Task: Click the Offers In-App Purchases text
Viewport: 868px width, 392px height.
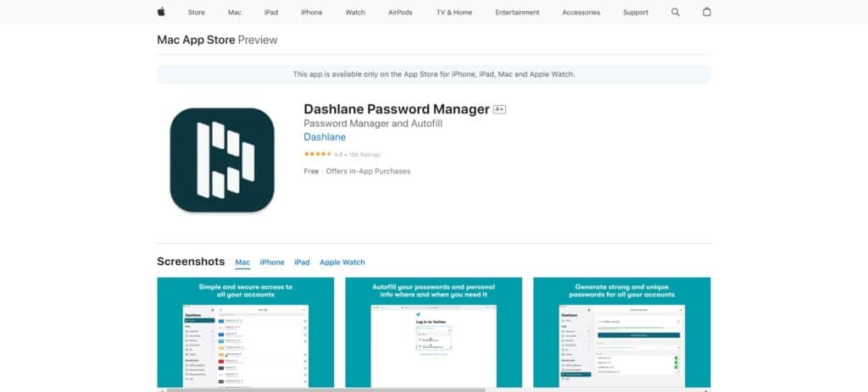Action: pyautogui.click(x=368, y=171)
